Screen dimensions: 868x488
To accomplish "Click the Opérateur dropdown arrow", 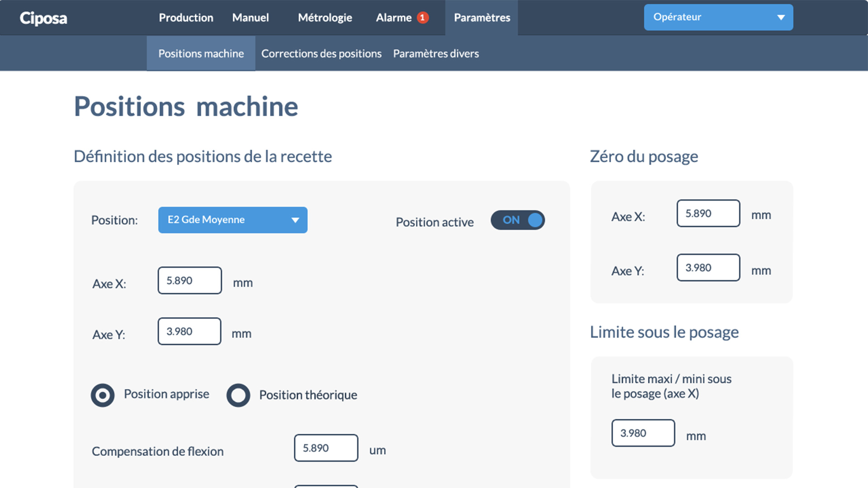I will (781, 18).
